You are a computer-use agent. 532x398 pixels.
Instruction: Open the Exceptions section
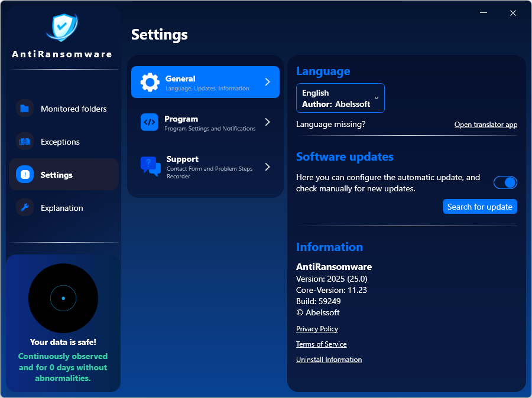64,141
